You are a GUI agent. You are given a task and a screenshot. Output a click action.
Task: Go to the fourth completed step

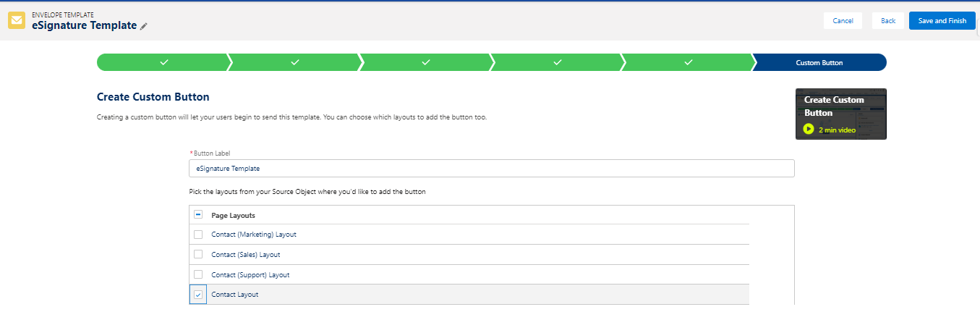pos(556,62)
